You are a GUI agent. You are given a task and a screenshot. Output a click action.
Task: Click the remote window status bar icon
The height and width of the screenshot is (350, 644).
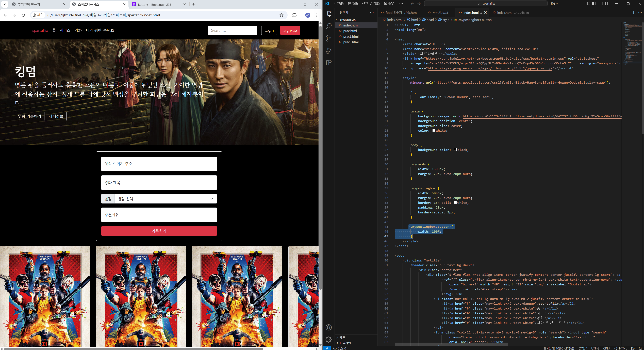327,348
